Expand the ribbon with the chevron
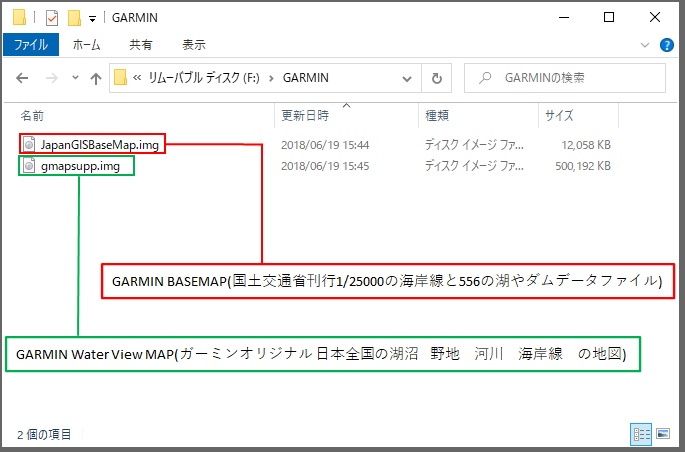 point(644,45)
